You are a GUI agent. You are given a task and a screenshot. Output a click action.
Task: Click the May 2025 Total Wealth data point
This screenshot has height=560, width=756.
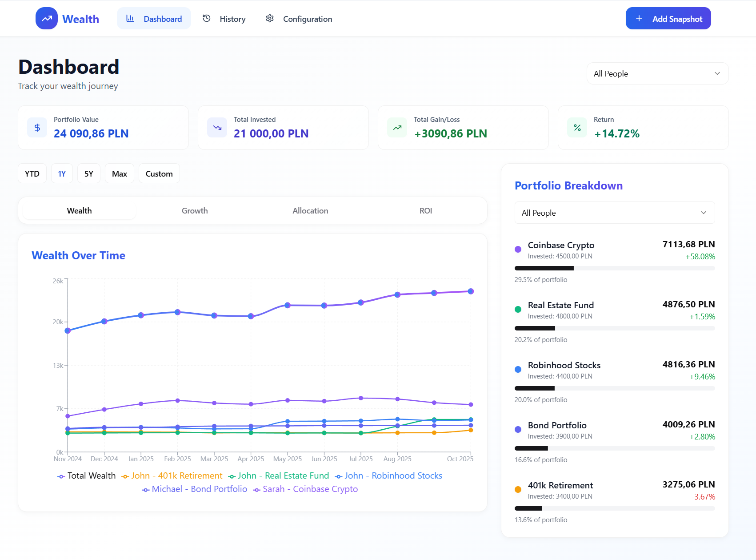[x=288, y=305]
